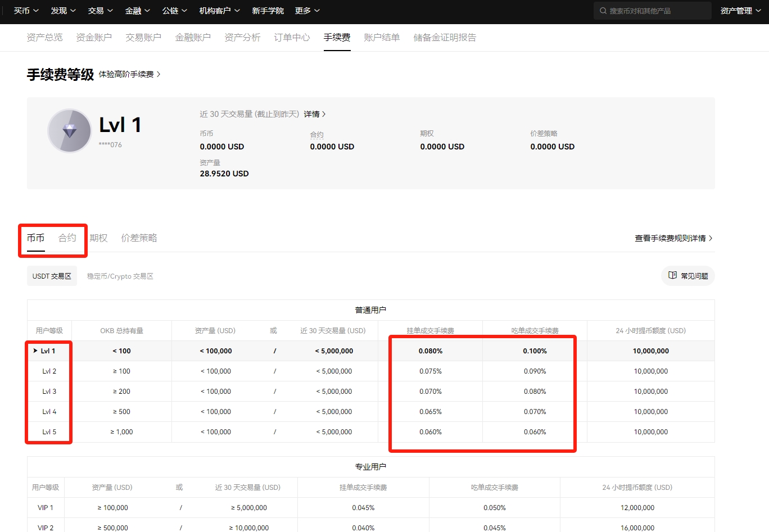The width and height of the screenshot is (769, 532).
Task: Open the 储备金证明报告 tab
Action: 445,38
